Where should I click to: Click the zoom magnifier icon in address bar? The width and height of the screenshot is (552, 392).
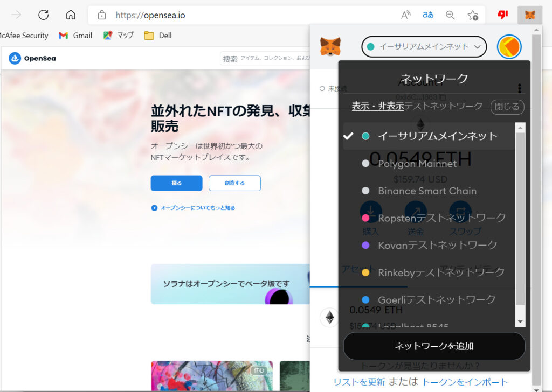[x=450, y=15]
